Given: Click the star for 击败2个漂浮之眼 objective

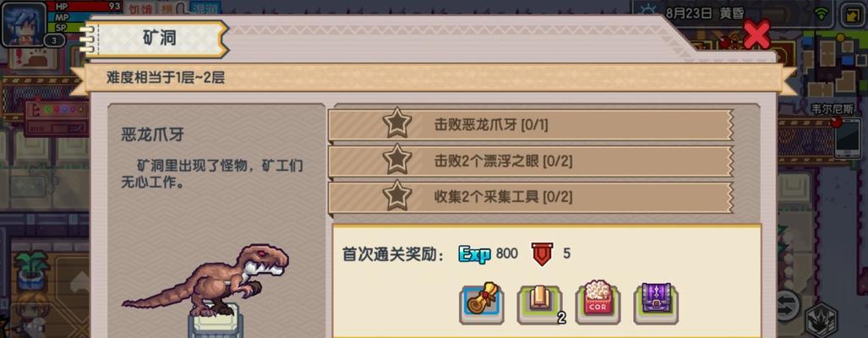Looking at the screenshot, I should click(x=397, y=161).
